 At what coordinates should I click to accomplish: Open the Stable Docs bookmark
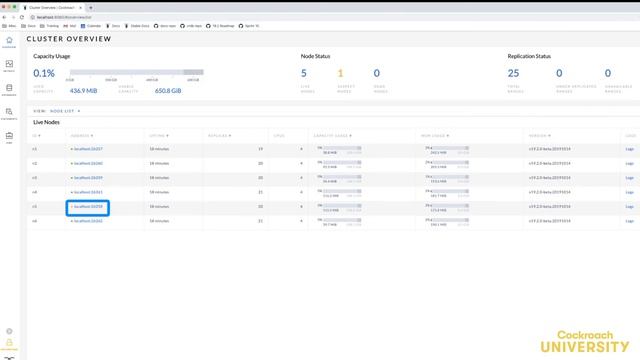137,26
